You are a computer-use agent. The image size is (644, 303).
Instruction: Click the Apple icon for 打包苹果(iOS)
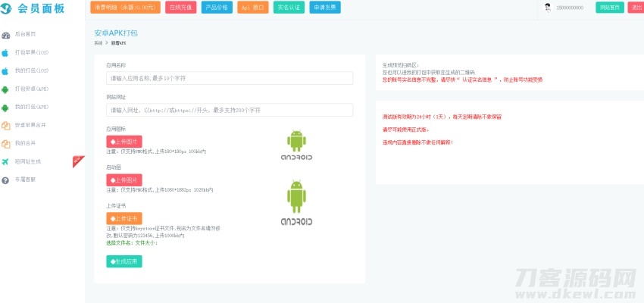(6, 53)
